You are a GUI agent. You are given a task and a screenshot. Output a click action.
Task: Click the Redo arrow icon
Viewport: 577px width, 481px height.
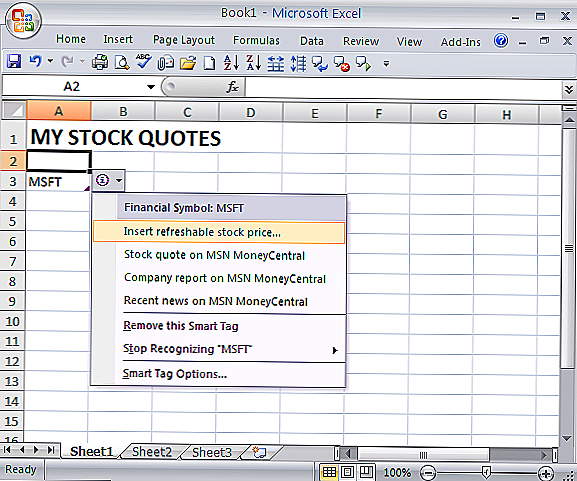click(67, 62)
